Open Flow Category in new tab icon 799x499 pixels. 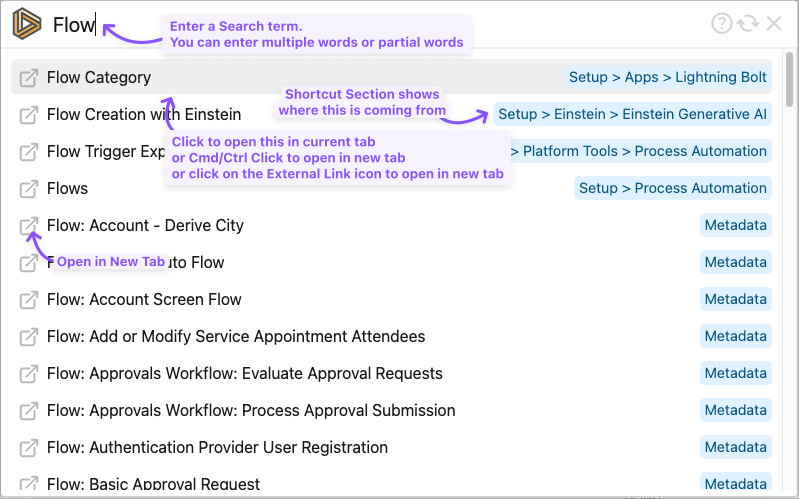(29, 78)
